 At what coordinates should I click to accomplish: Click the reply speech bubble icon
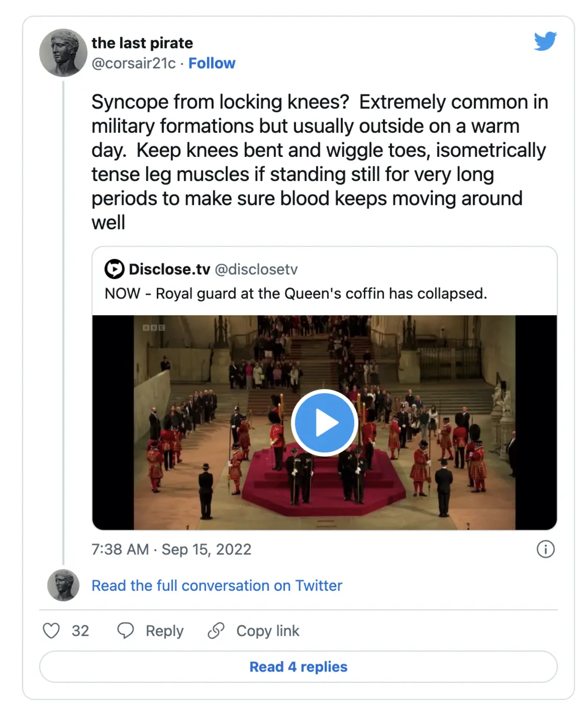[125, 631]
